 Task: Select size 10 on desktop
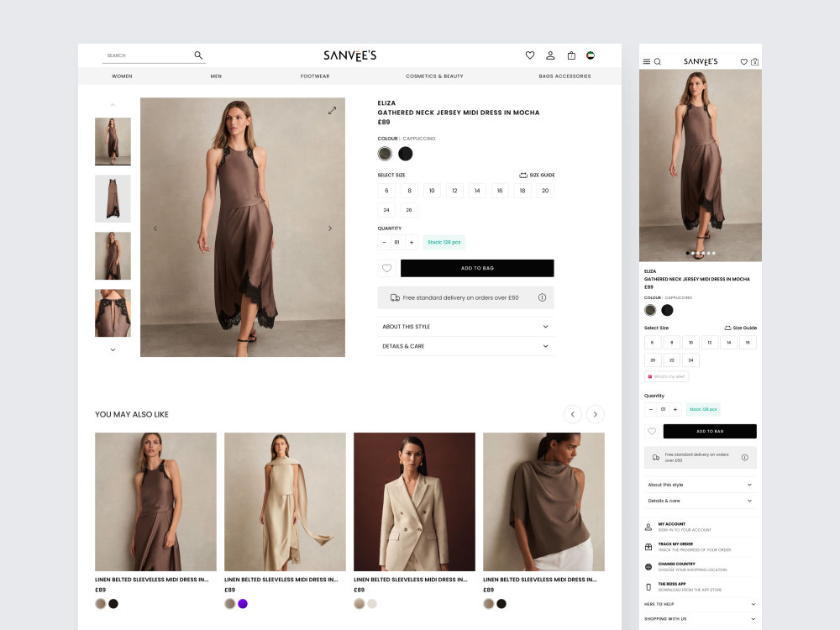click(432, 191)
